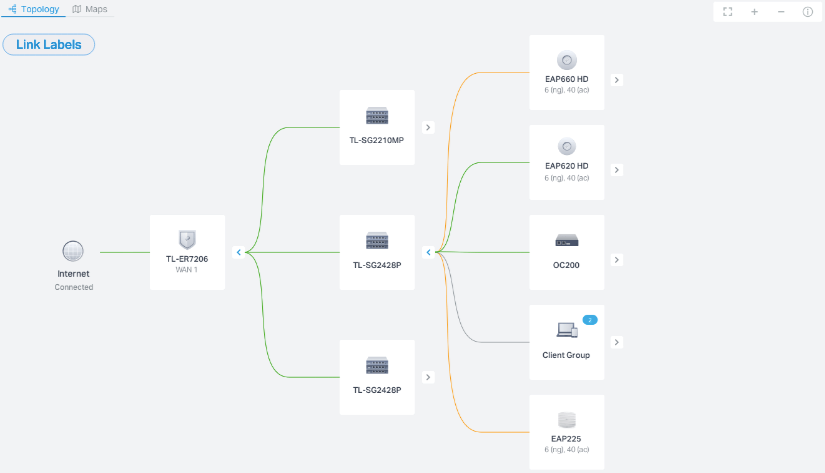Click the Client Group devices icon
The height and width of the screenshot is (473, 825).
pyautogui.click(x=567, y=330)
